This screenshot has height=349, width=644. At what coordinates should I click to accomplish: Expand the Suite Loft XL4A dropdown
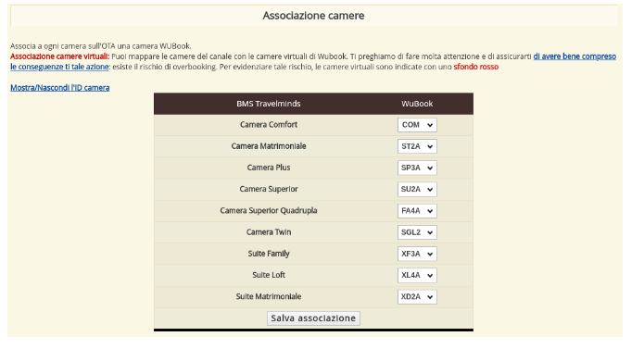[417, 275]
